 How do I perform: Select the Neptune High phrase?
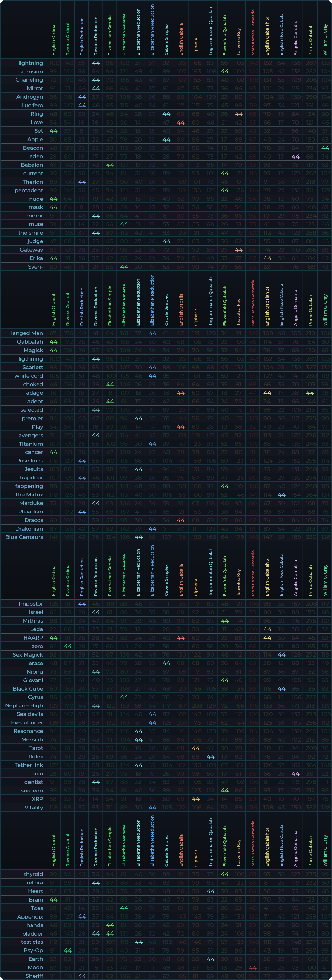(24, 706)
